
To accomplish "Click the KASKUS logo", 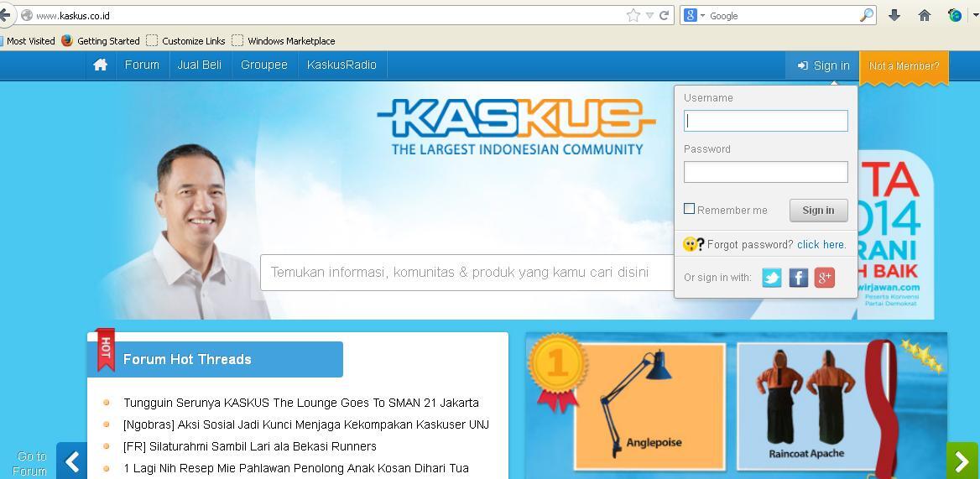I will tap(516, 127).
